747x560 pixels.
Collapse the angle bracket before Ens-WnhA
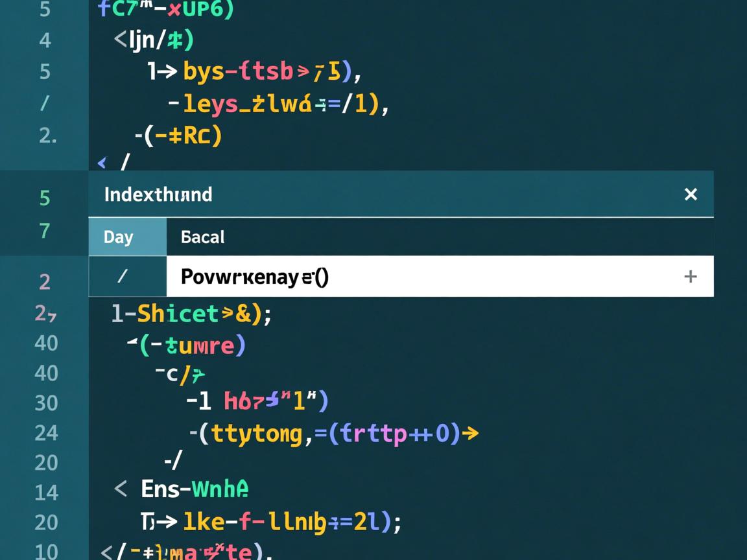point(121,488)
